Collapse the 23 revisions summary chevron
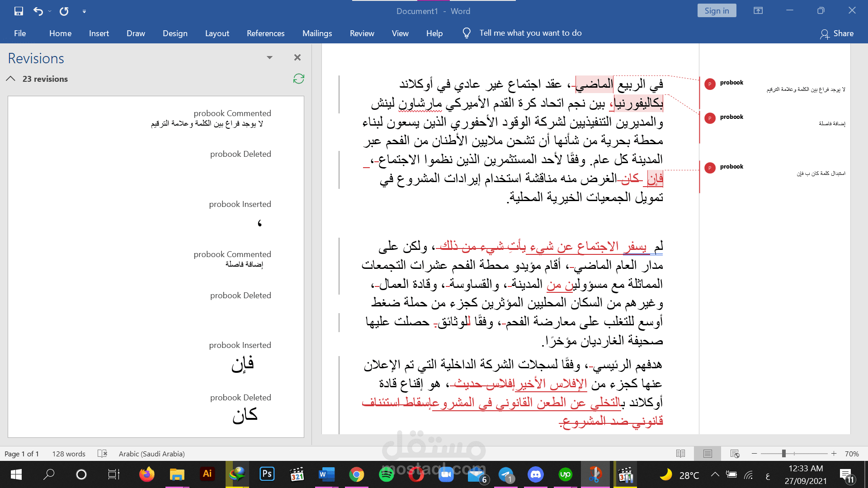The width and height of the screenshot is (868, 488). (x=11, y=79)
